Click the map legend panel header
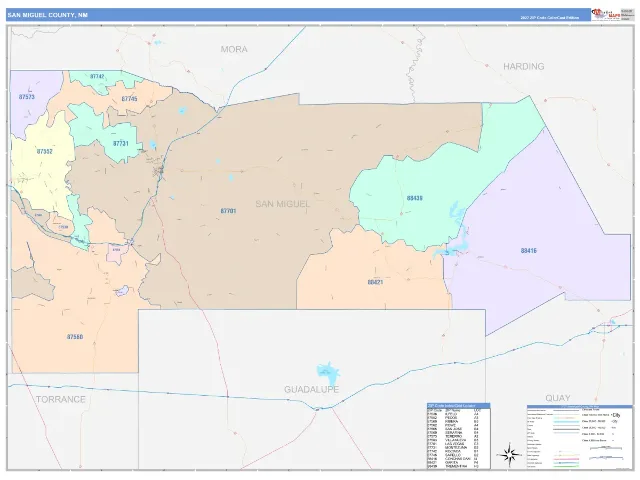This screenshot has height=480, width=640. pos(579,407)
